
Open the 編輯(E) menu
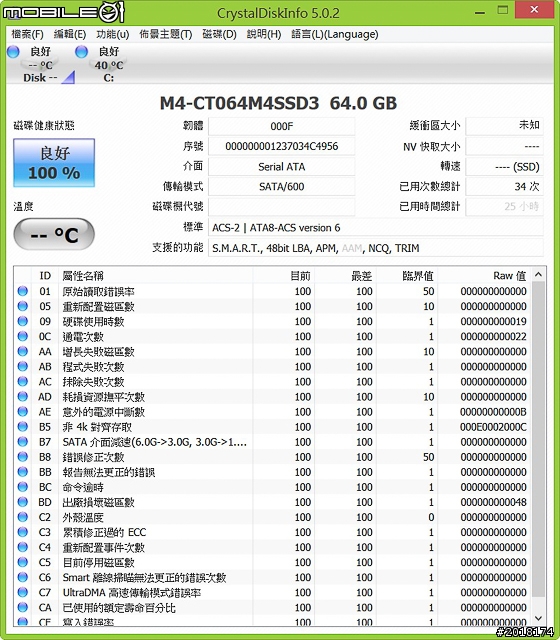[70, 34]
